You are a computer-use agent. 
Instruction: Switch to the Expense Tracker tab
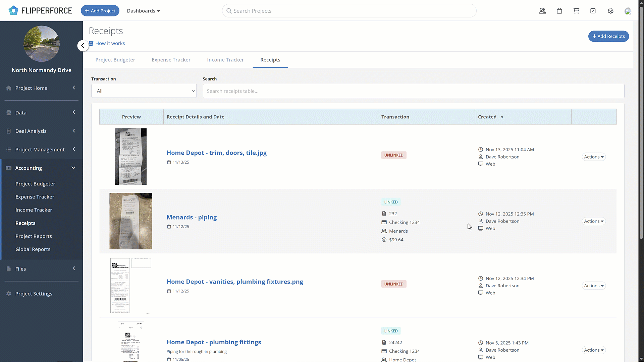pyautogui.click(x=171, y=60)
